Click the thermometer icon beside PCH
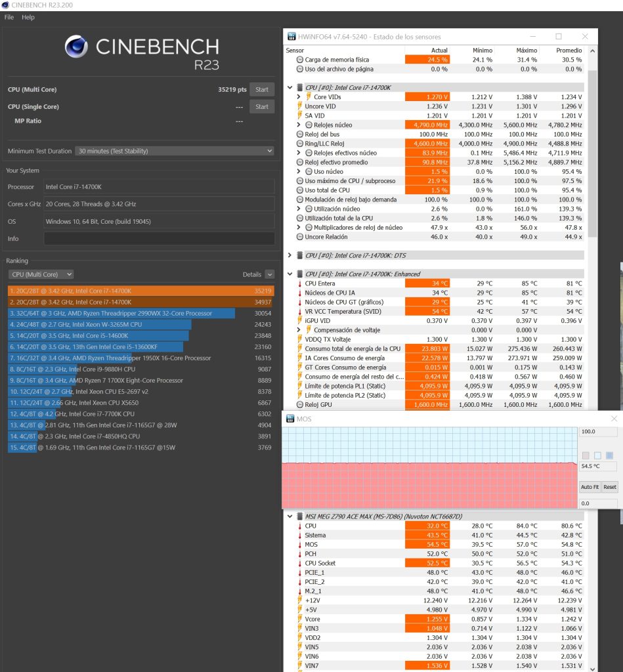This screenshot has width=623, height=672. [300, 554]
